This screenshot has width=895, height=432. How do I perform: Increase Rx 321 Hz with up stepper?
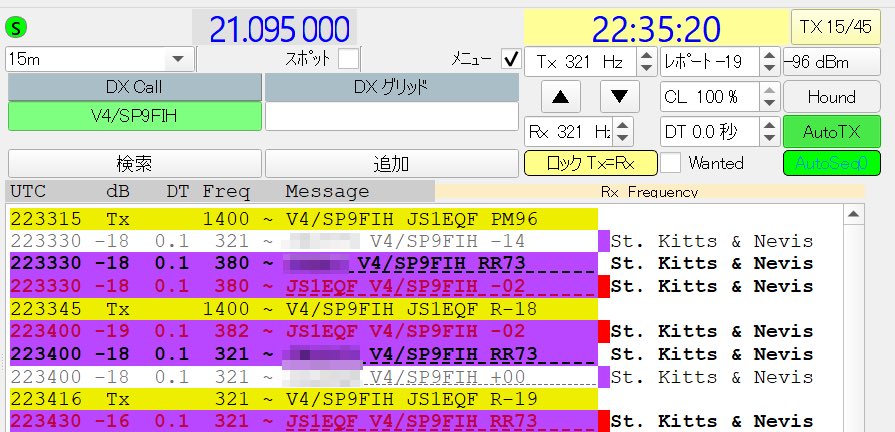[622, 125]
